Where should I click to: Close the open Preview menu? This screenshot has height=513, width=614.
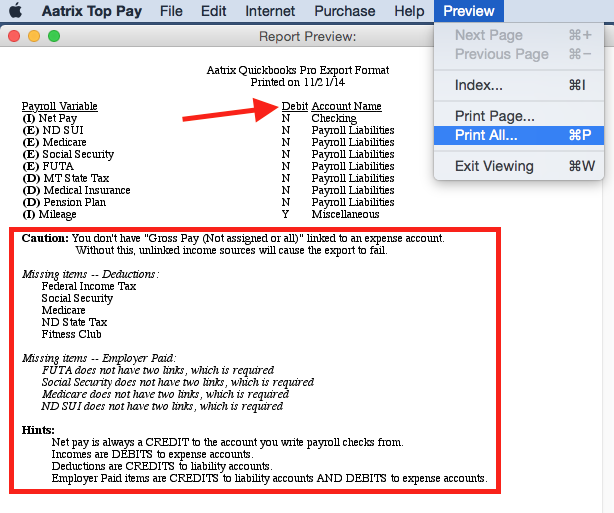(469, 11)
